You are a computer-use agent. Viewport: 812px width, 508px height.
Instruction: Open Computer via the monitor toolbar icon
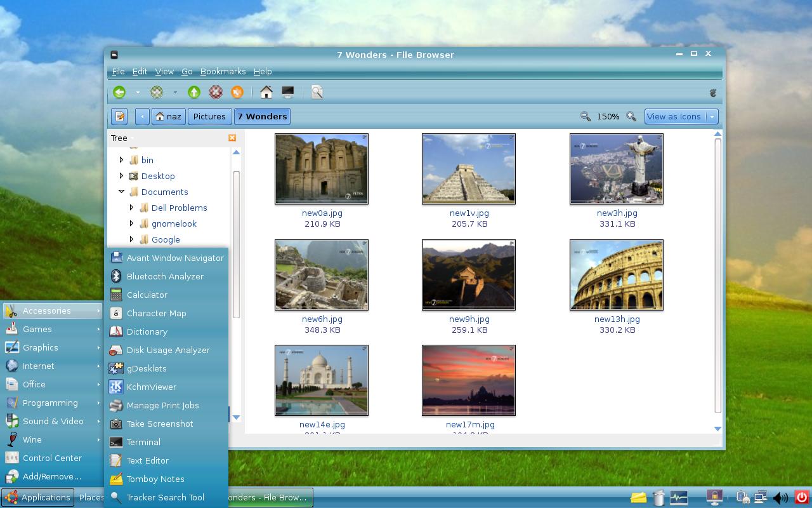(x=288, y=93)
